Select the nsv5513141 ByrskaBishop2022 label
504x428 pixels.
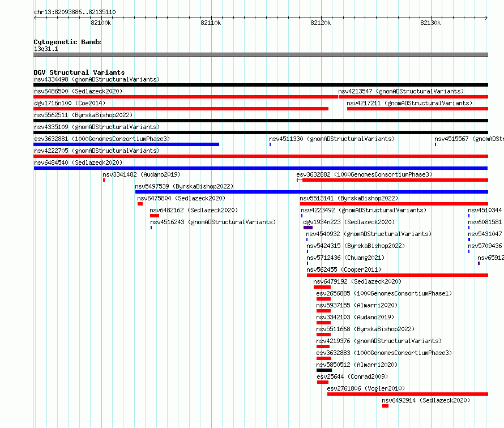(349, 198)
